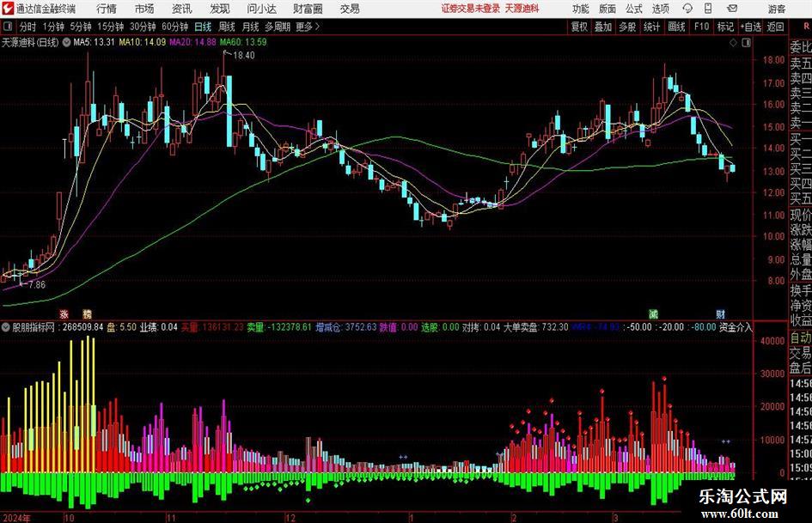Click the 7.86 low price label
This screenshot has height=523, width=812.
point(36,285)
